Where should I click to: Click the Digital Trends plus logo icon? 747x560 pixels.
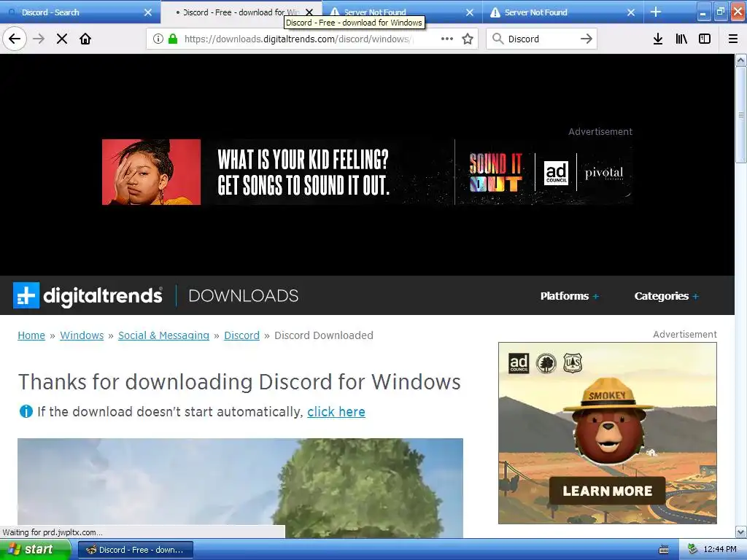(26, 295)
